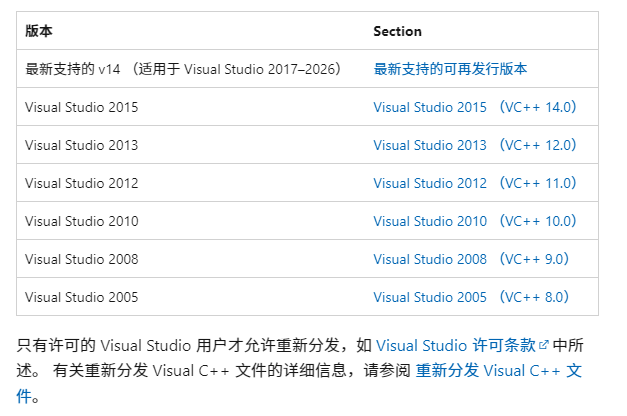627x416 pixels.
Task: Follow the Visual Studio 许可条款 link
Action: point(456,346)
